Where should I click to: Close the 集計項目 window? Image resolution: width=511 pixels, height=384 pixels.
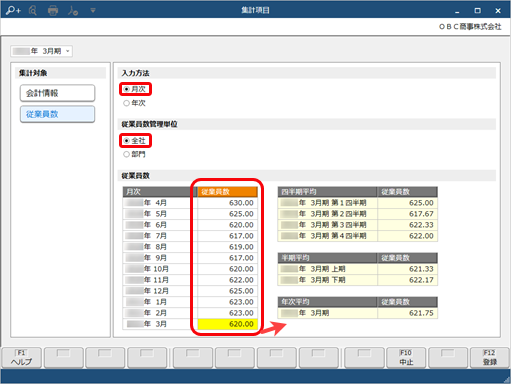pos(498,11)
